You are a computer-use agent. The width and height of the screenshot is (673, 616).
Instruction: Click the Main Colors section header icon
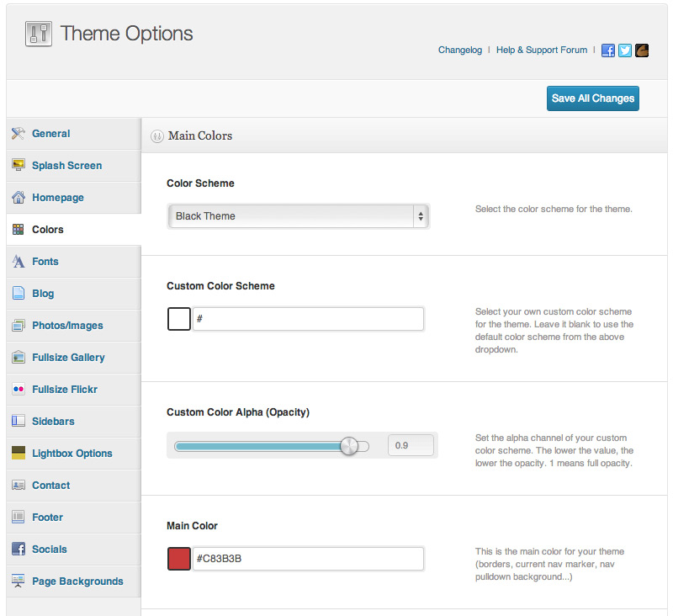click(x=157, y=136)
